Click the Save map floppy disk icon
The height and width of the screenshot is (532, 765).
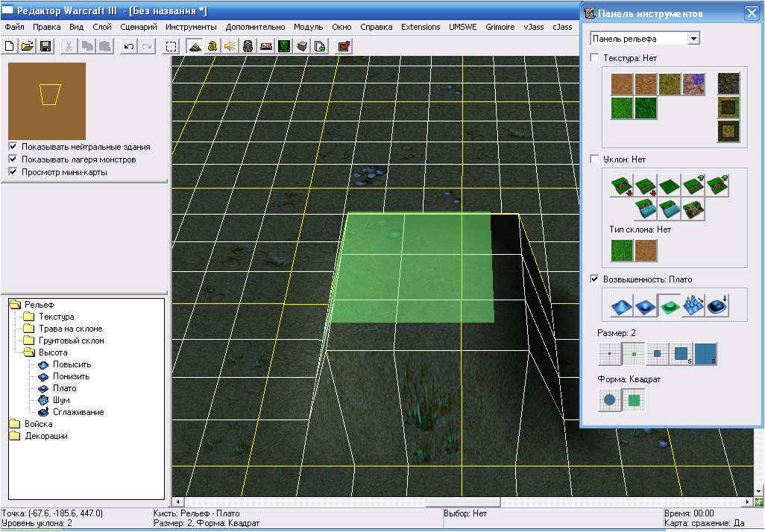pos(45,46)
